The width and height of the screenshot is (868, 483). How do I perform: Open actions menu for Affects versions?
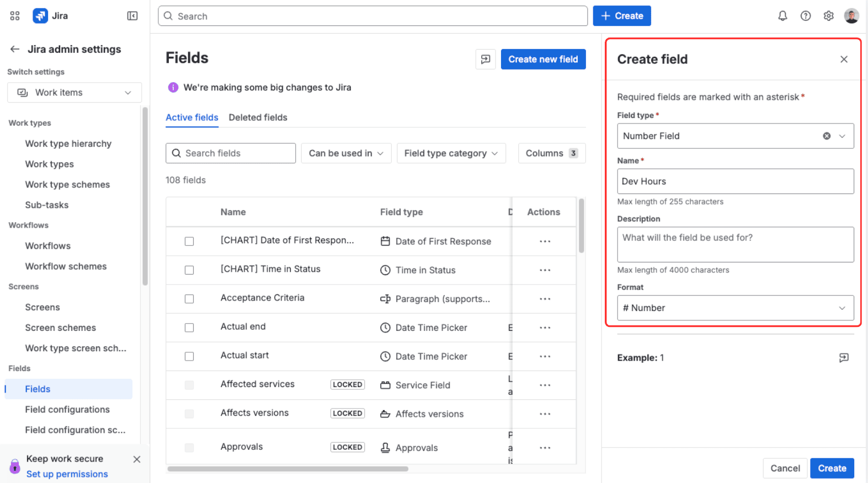coord(545,414)
